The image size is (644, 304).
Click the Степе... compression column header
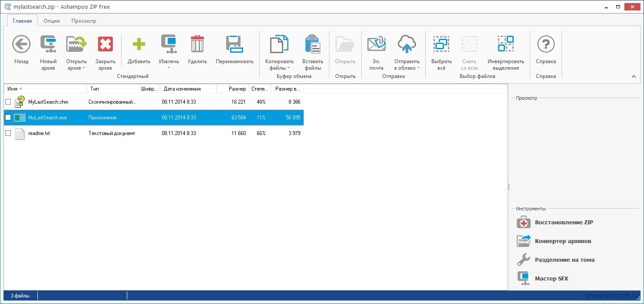pos(260,89)
